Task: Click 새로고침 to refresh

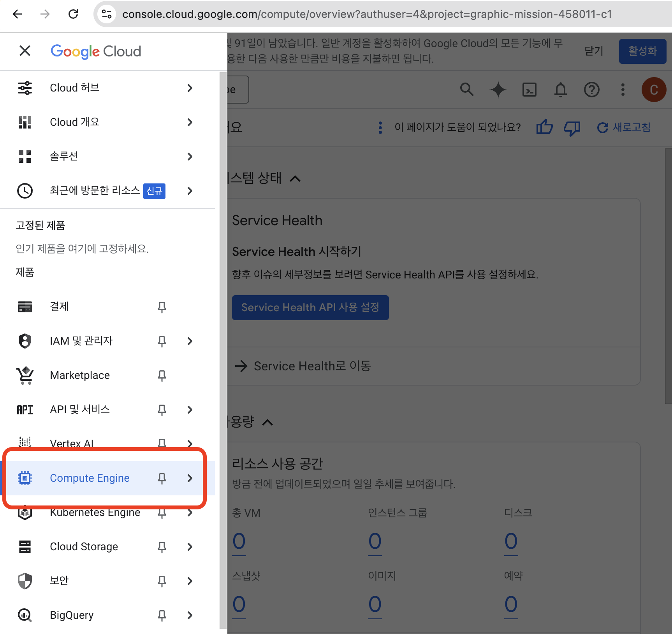Action: (624, 127)
